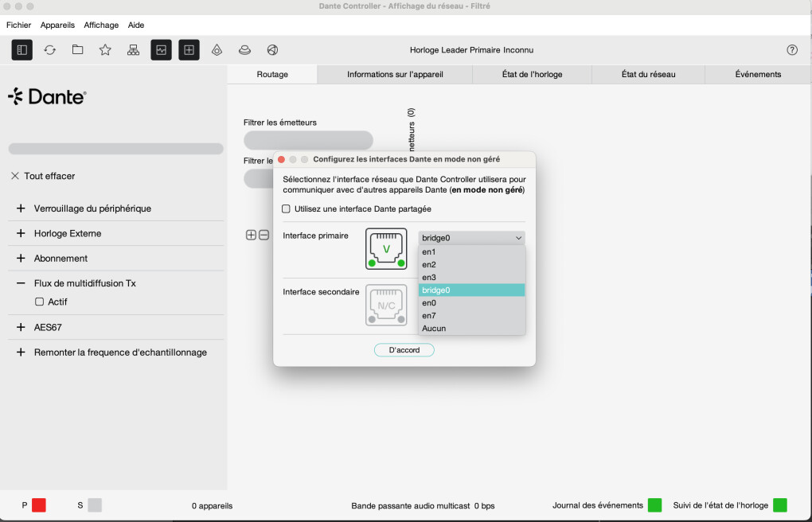This screenshot has height=522, width=812.
Task: Enable 'Utilisez une interface Dante partagée' checkbox
Action: pos(286,208)
